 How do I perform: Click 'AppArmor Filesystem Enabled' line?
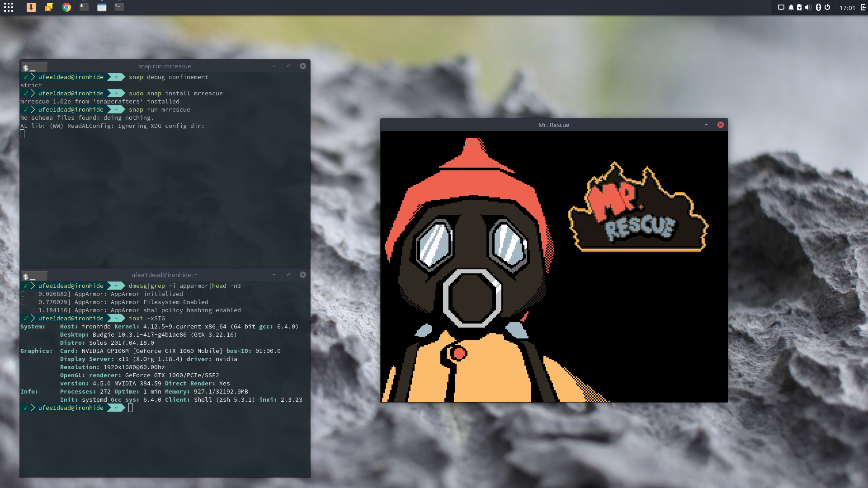[x=114, y=302]
